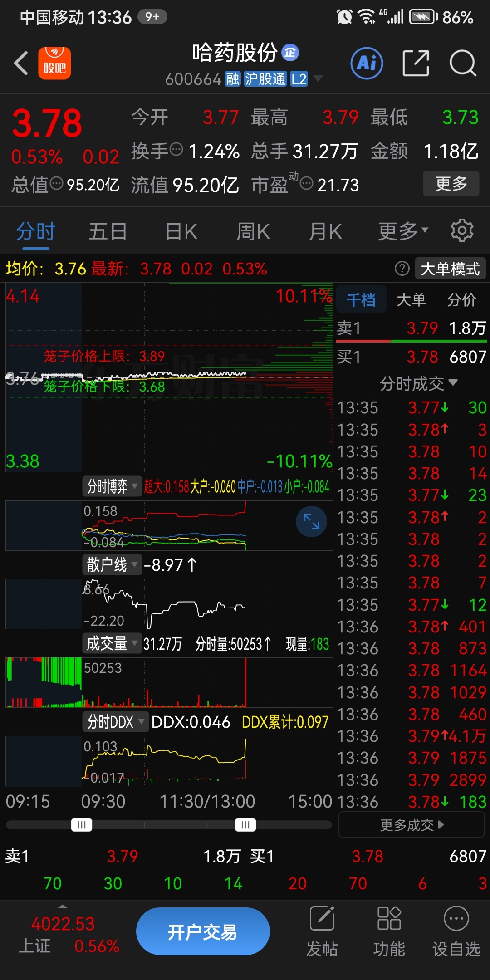Expand 更多成交 trade list
The image size is (490, 980).
[412, 825]
